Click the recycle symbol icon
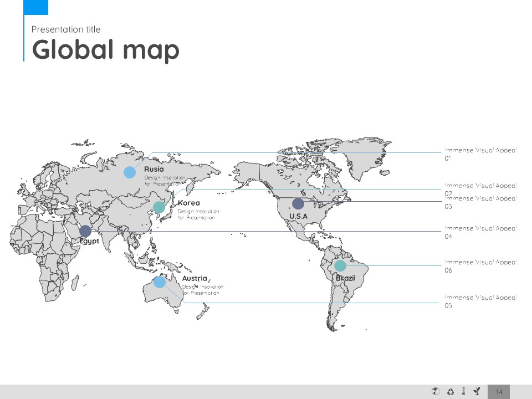532x399 pixels. 450,392
